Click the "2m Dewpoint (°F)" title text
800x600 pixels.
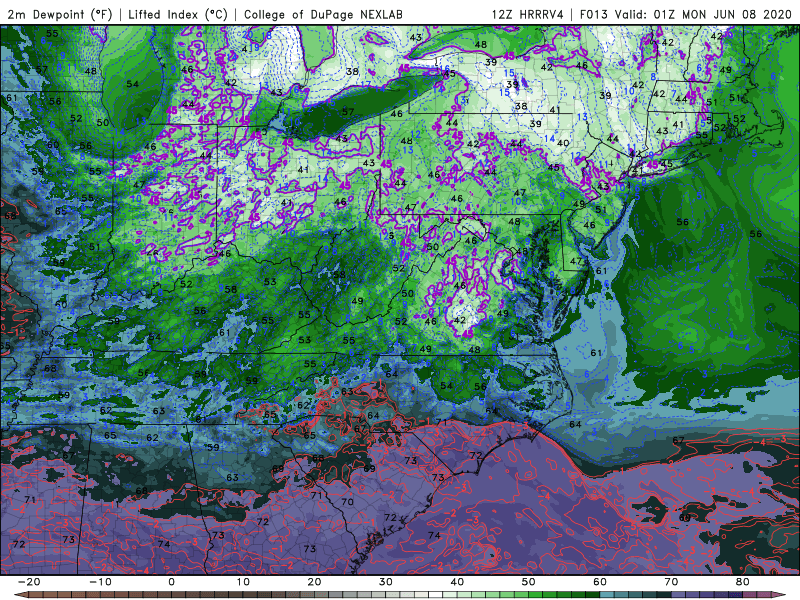[60, 14]
